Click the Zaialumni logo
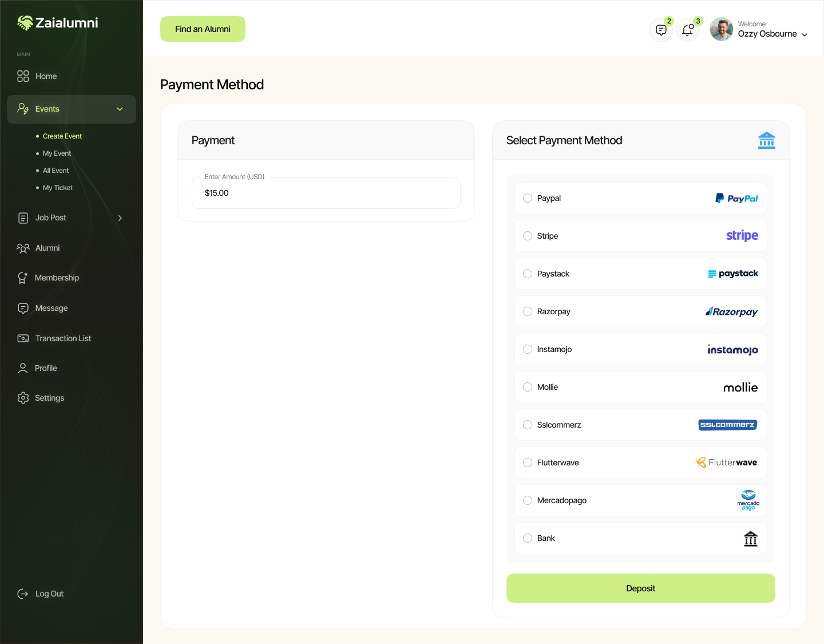Screen dimensions: 824x644 57,23
